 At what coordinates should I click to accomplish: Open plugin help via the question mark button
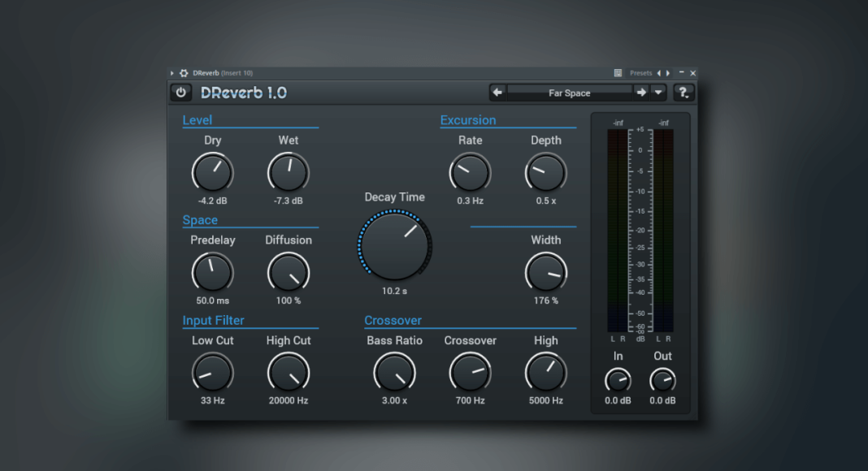(684, 92)
